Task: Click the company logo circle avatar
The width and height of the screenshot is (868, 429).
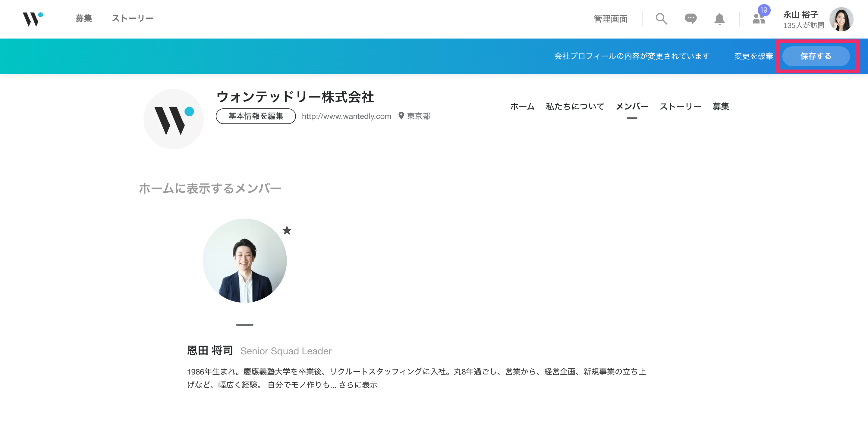Action: coord(174,119)
